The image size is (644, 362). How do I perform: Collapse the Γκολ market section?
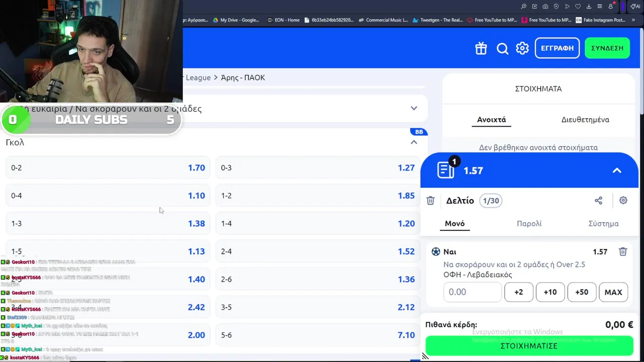(x=414, y=142)
